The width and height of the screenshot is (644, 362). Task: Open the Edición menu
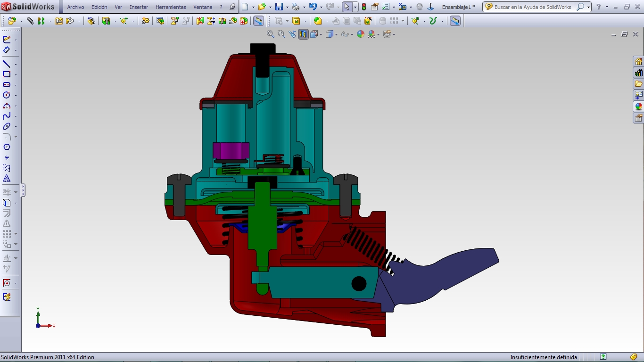pyautogui.click(x=99, y=7)
